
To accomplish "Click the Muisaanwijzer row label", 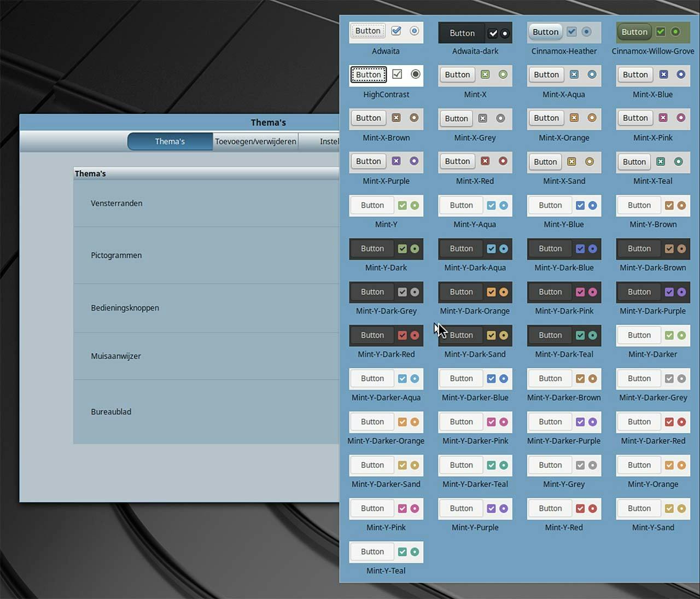I will tap(116, 356).
